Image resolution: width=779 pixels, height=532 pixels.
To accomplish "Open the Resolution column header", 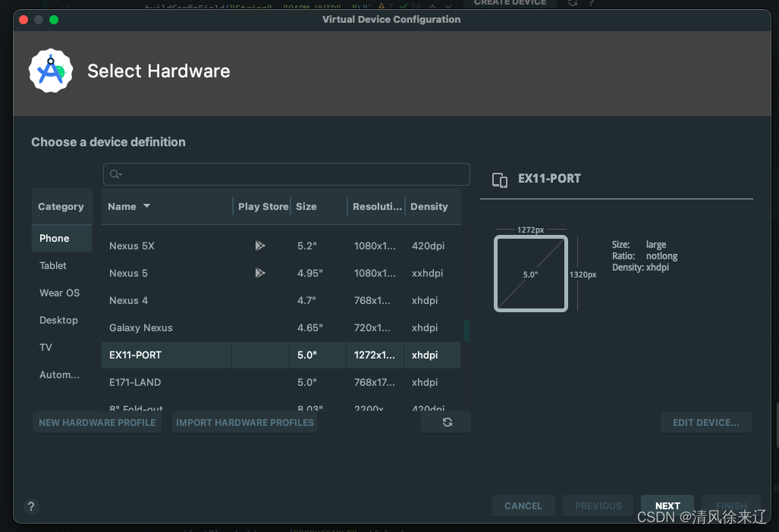I will pyautogui.click(x=375, y=206).
